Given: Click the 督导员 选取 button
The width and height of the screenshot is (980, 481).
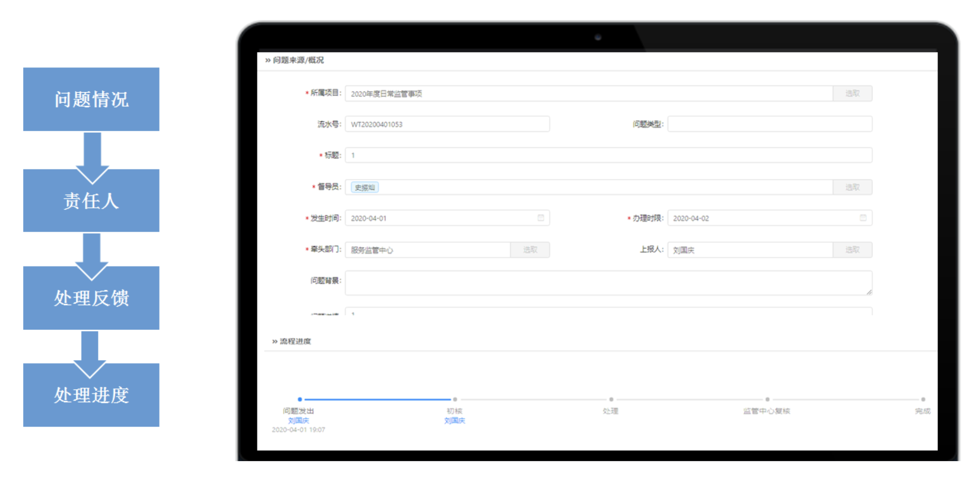Looking at the screenshot, I should [x=852, y=187].
